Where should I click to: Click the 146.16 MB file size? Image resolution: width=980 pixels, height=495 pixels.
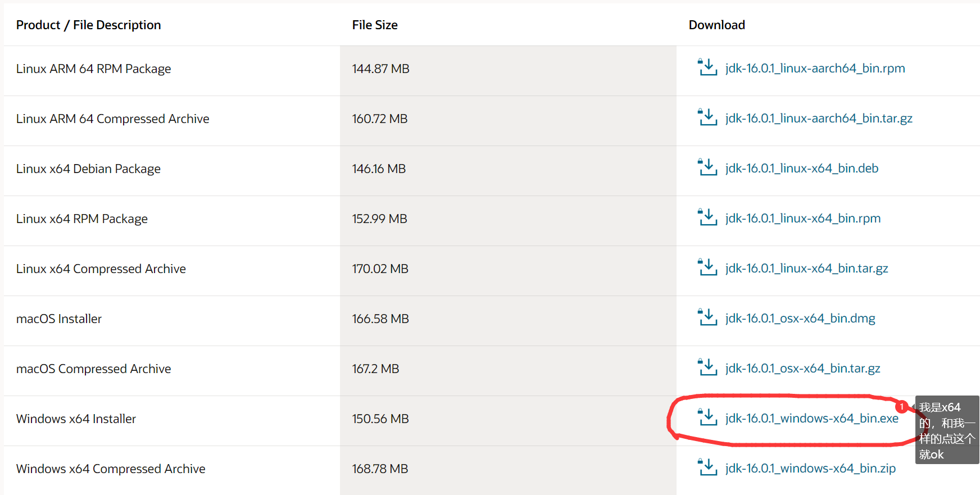(x=379, y=169)
